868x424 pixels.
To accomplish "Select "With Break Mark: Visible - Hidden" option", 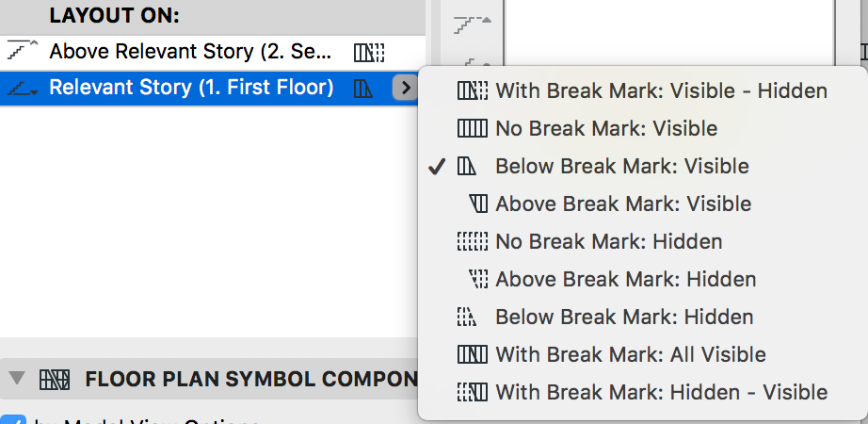I will point(661,91).
